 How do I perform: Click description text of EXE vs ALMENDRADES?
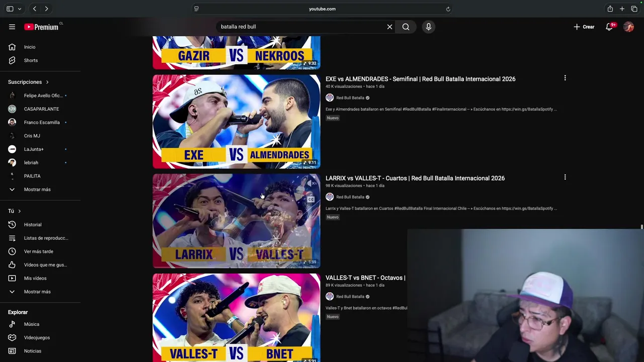click(x=441, y=109)
